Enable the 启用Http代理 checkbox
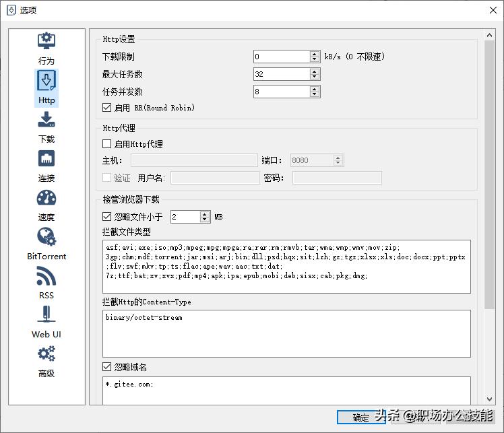Screen dimensions: 504x433 pyautogui.click(x=106, y=144)
